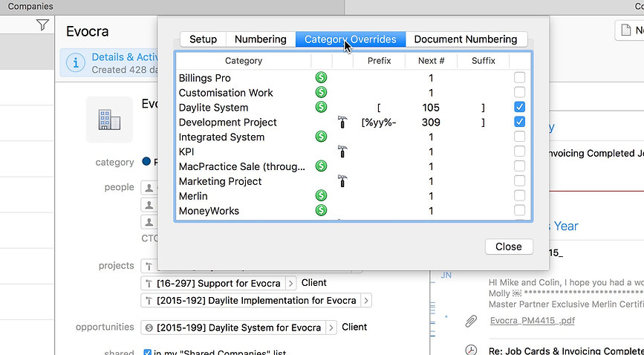Enable override checkbox for Merlin

coord(519,195)
